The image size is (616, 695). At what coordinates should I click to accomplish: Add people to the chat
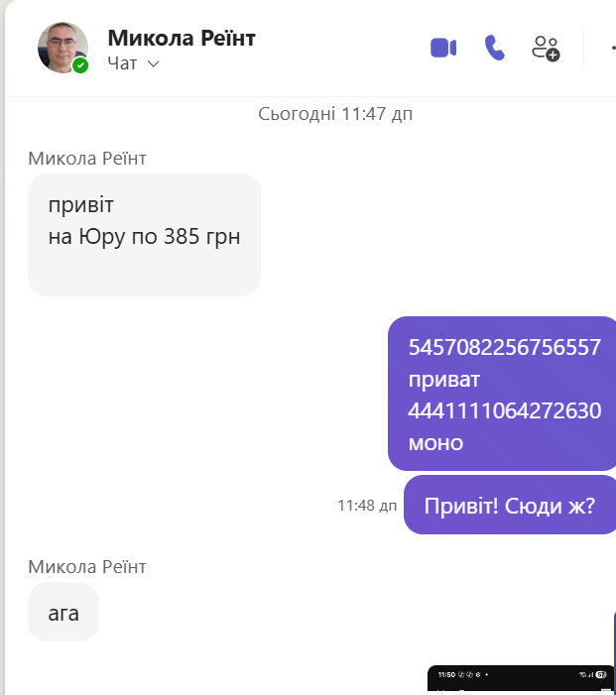click(x=546, y=49)
